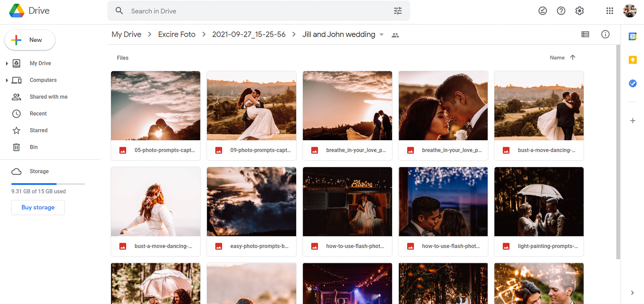Click the New button
644x304 pixels.
30,40
